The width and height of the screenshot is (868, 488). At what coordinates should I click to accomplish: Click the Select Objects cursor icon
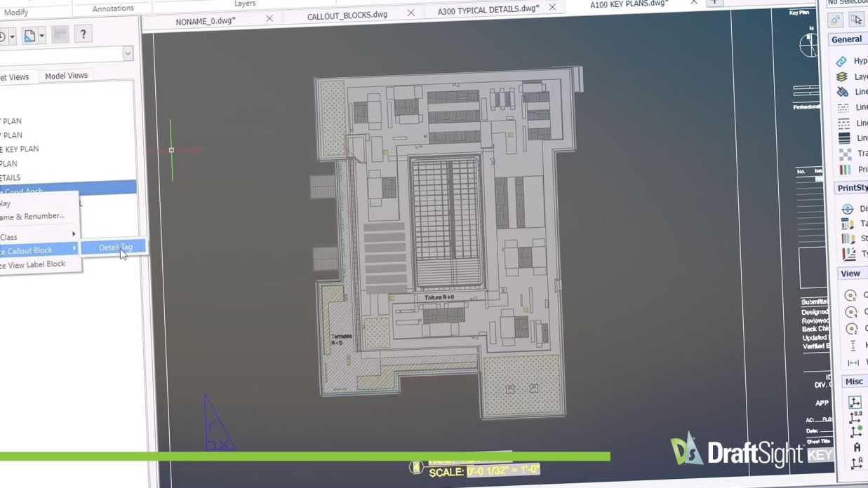857,20
